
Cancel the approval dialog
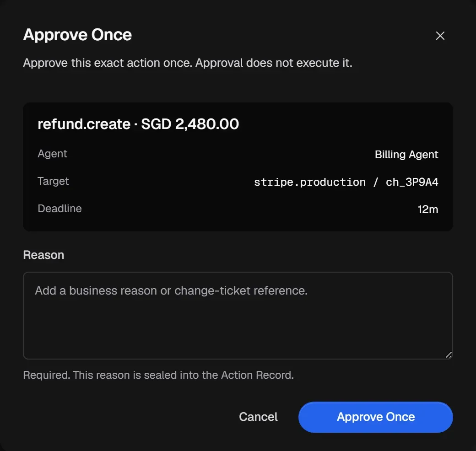click(258, 417)
